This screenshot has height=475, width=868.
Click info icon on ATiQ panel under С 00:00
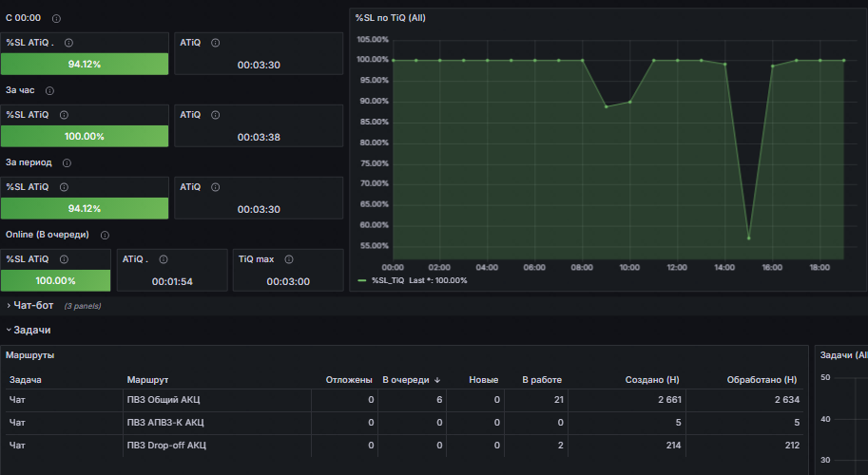tap(216, 43)
